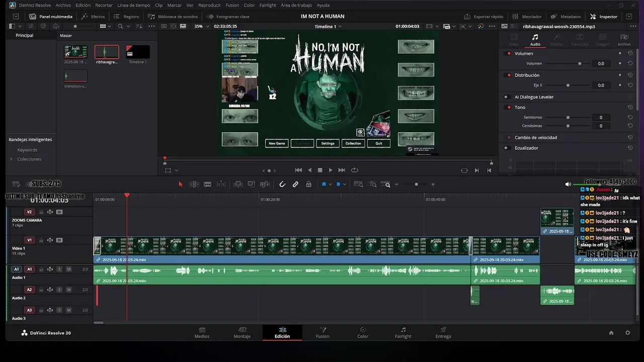Mute timeline audio speaker icon

568,185
